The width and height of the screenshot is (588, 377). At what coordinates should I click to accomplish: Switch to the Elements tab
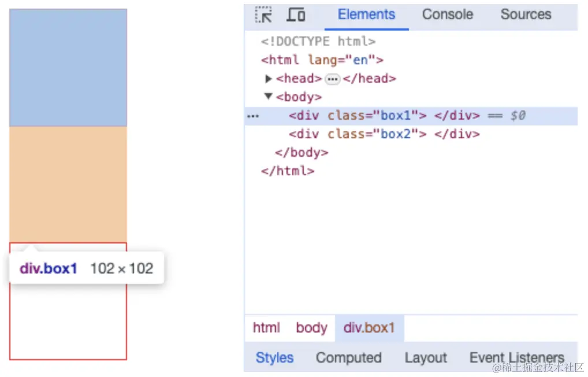point(366,15)
